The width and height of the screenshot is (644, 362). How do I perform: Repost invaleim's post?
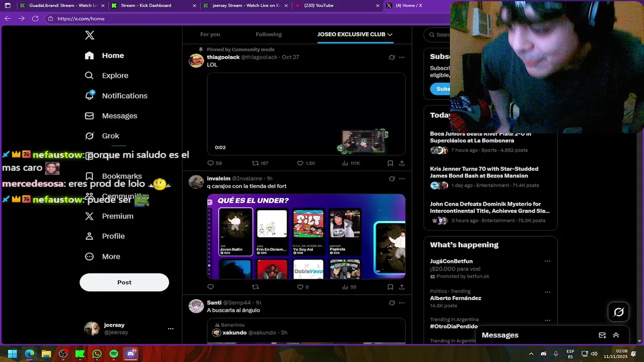(255, 287)
